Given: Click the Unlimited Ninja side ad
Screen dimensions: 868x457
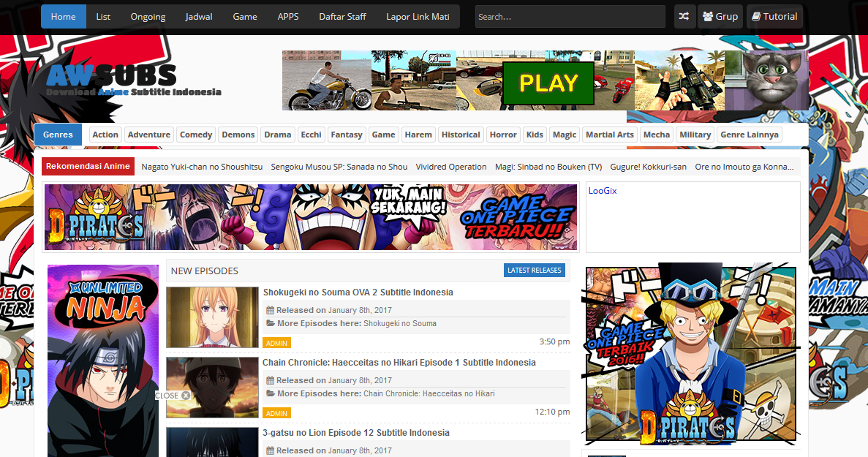Looking at the screenshot, I should pyautogui.click(x=103, y=360).
